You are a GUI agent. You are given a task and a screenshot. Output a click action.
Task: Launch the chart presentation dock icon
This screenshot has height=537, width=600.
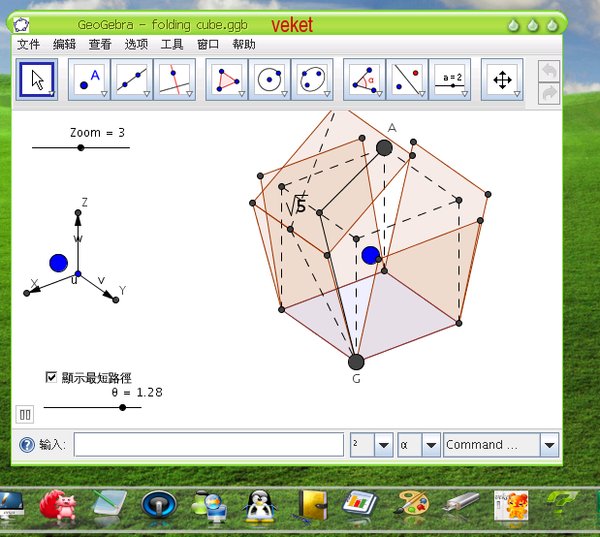(360, 504)
